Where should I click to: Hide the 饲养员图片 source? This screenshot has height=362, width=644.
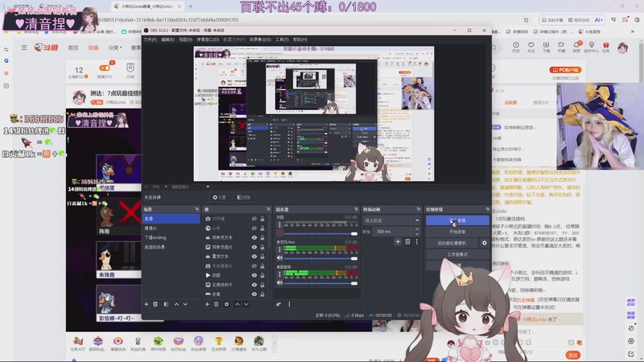254,247
